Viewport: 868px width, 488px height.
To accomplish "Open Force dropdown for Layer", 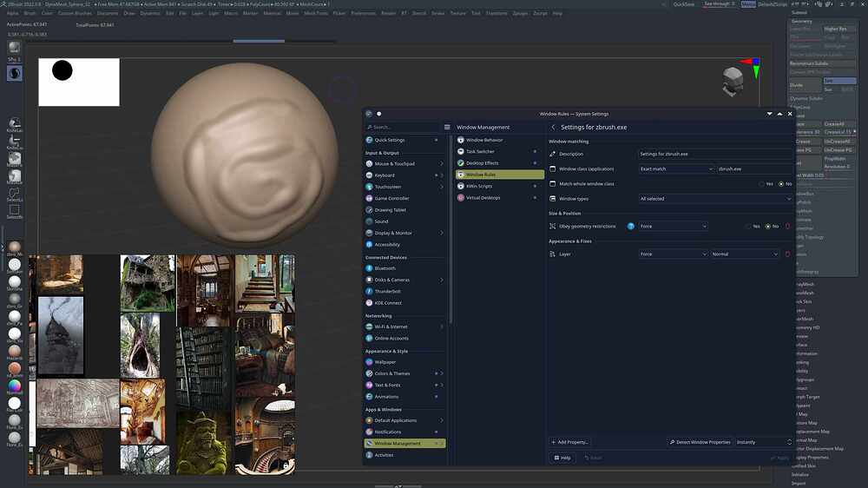I will [674, 254].
